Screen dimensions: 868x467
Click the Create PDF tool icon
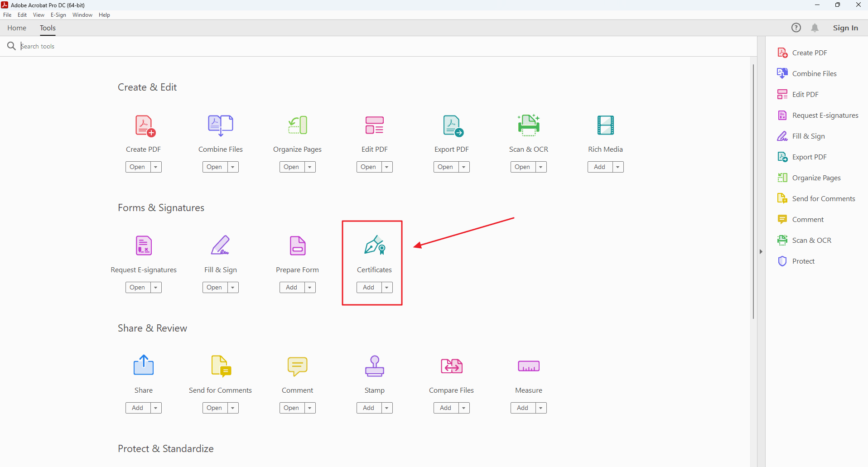145,125
